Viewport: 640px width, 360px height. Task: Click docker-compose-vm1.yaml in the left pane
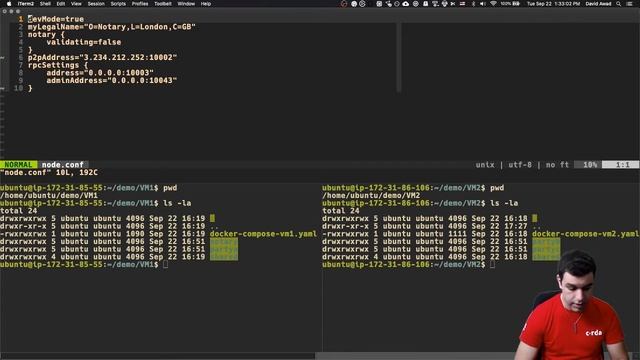tap(263, 234)
